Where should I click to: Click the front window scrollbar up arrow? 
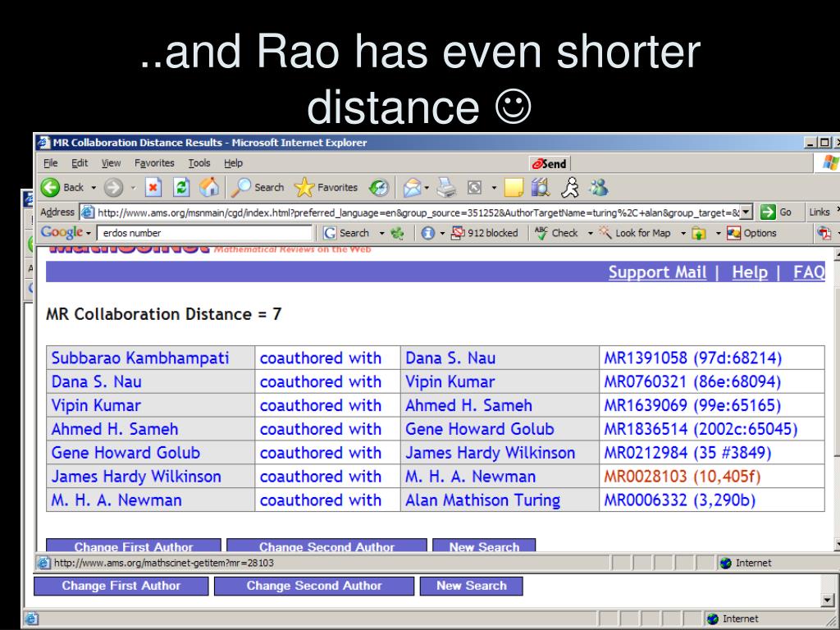837,254
